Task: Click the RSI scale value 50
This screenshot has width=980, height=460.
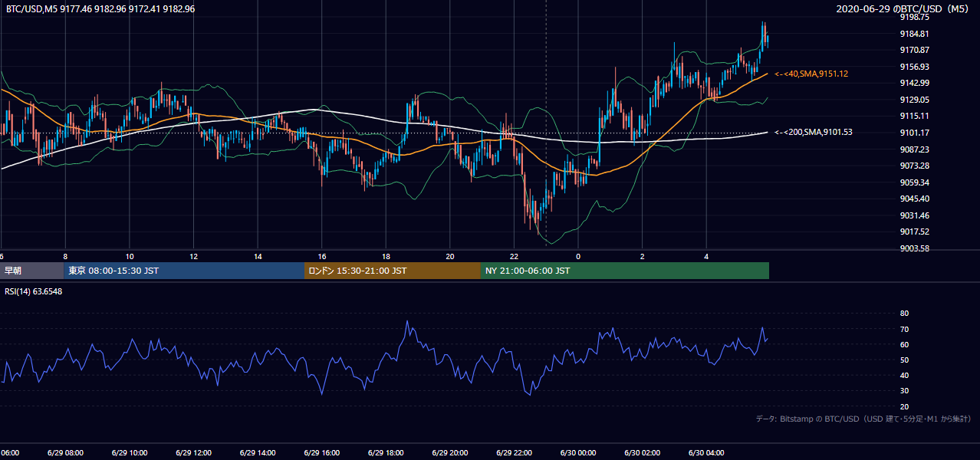Action: click(904, 360)
